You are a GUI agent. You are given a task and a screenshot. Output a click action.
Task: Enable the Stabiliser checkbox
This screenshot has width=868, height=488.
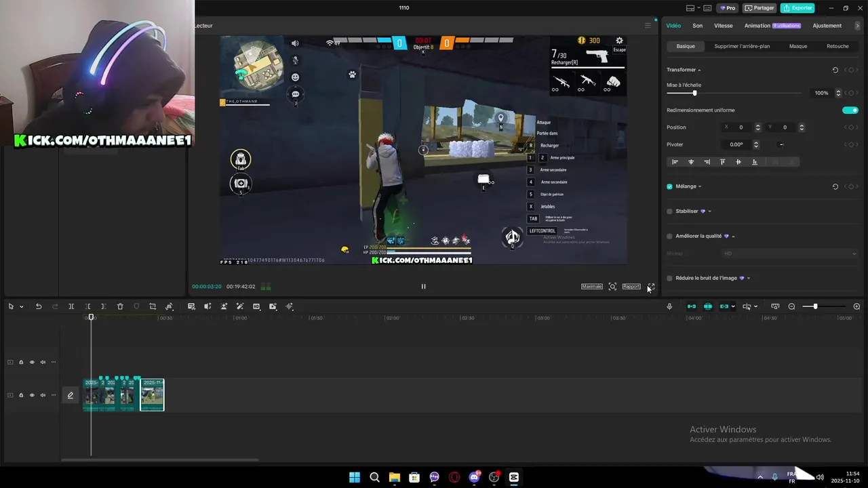[x=669, y=211]
